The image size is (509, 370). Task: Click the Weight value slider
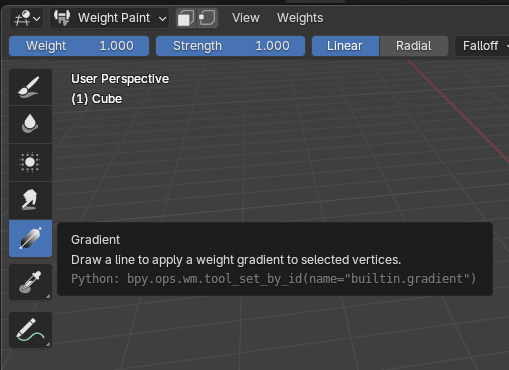(79, 46)
